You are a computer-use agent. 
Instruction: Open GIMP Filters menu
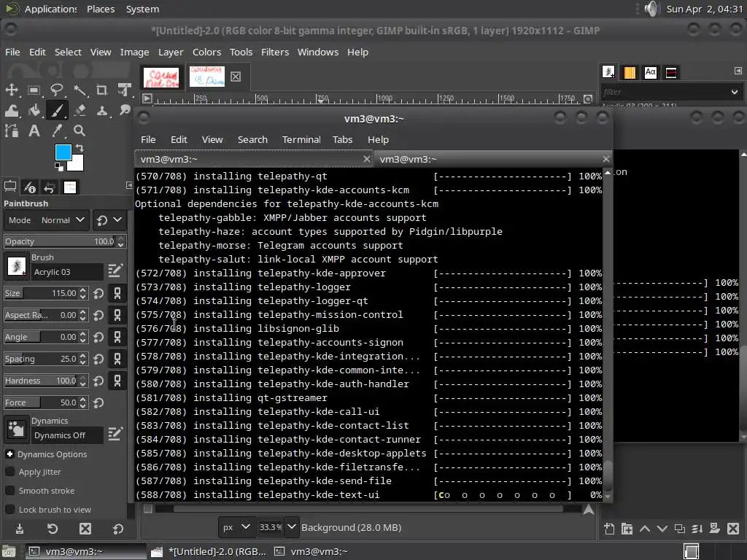coord(275,52)
